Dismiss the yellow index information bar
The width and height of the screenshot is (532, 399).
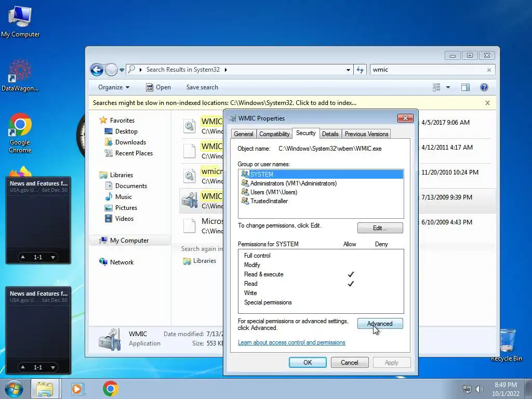pos(487,103)
